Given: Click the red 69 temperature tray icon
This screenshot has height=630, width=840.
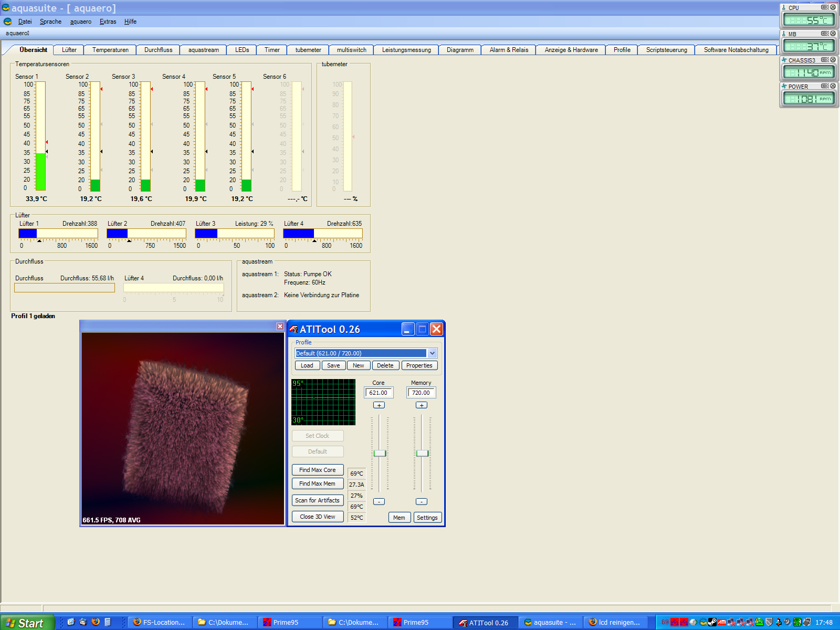Looking at the screenshot, I should (x=665, y=622).
